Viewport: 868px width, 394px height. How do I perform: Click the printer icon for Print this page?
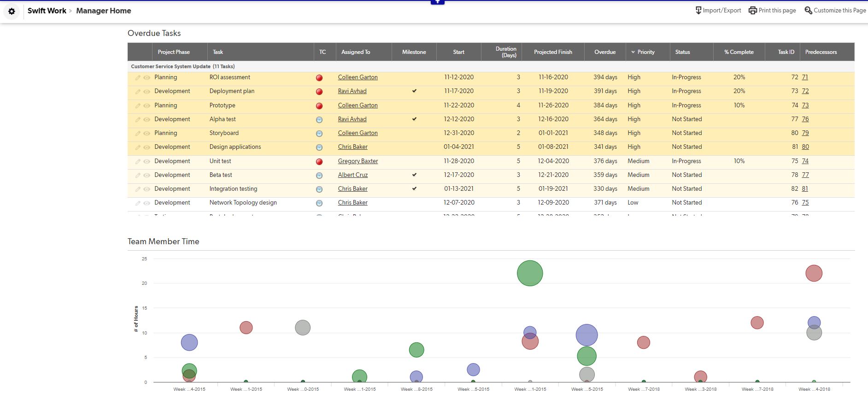[753, 10]
